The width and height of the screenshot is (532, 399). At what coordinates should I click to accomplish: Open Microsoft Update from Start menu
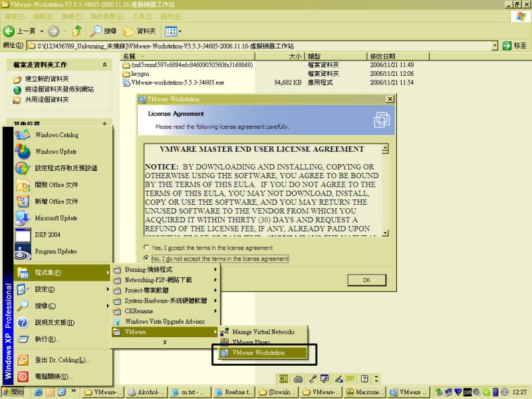63,218
